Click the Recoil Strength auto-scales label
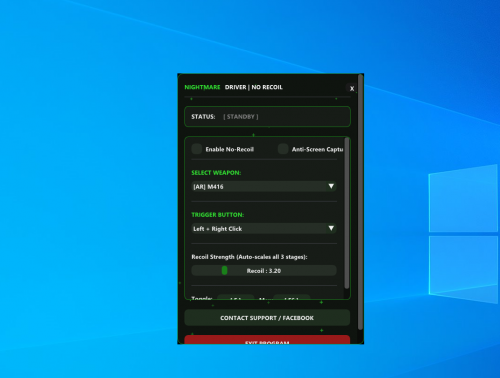500x378 pixels. 249,257
